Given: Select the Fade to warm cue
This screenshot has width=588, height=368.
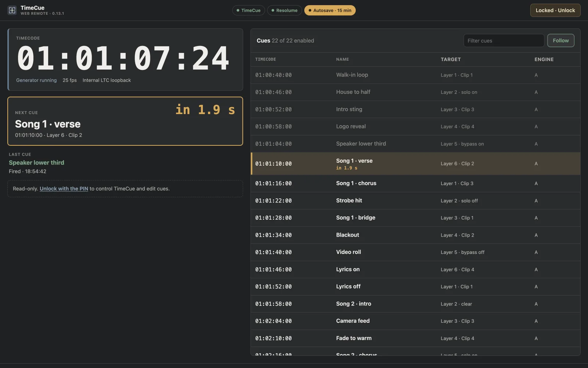Looking at the screenshot, I should coord(415,338).
